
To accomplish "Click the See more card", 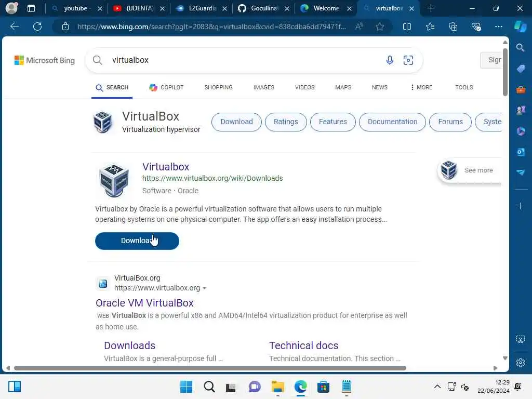I will coord(470,170).
